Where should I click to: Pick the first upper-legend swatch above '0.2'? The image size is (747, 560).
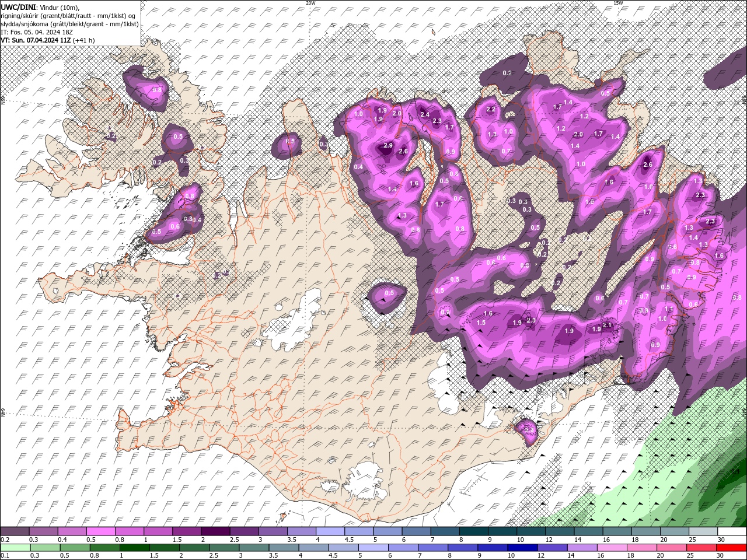(15, 531)
